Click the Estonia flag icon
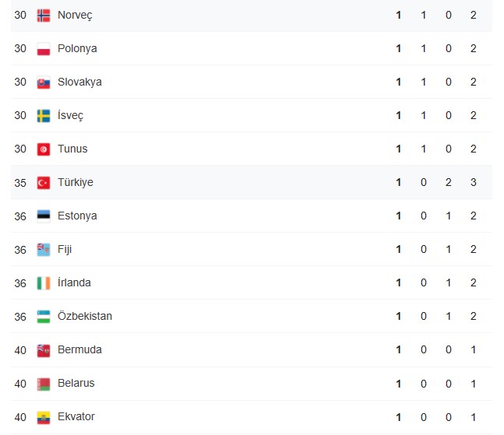 44,216
